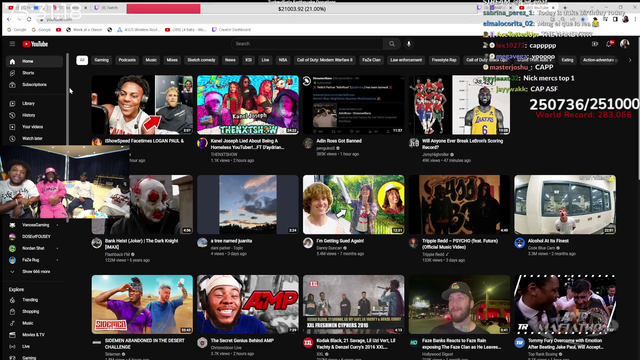Select the KSI filter chip
Image resolution: width=640 pixels, height=360 pixels.
[249, 60]
